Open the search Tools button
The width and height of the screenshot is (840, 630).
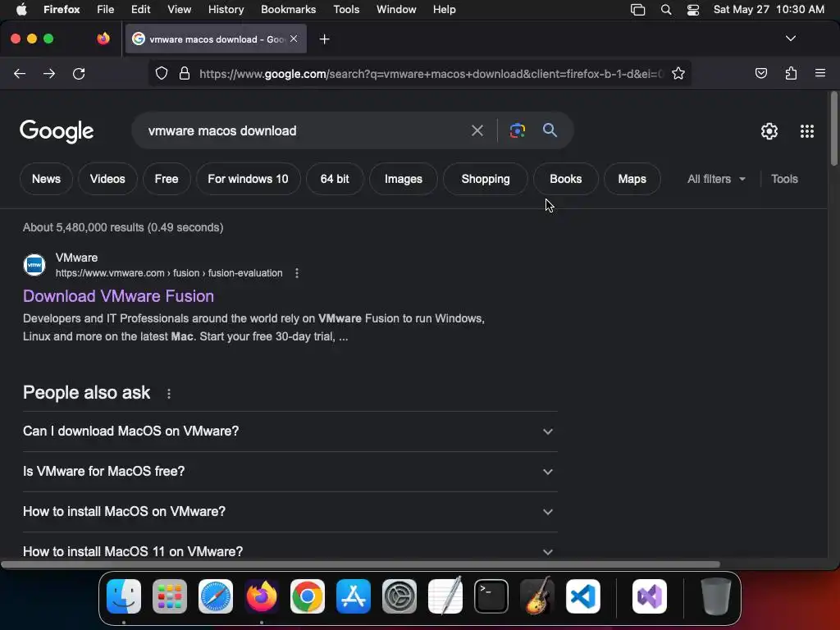coord(784,179)
